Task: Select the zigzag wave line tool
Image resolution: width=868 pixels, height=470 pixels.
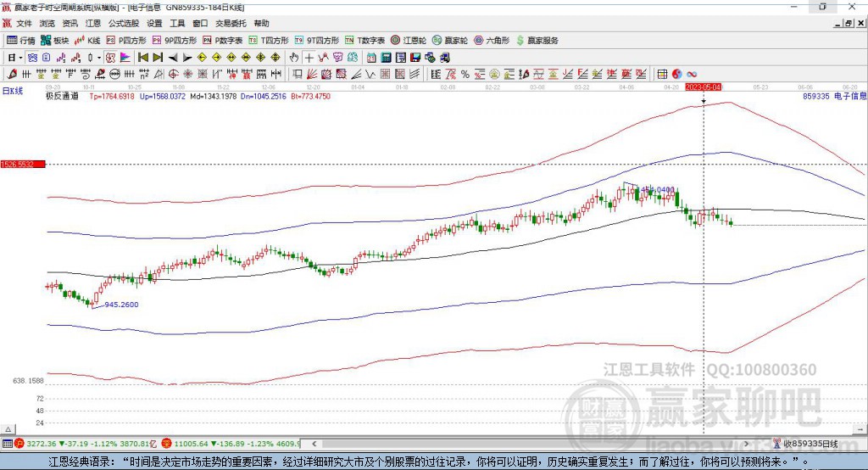Action: 370,74
